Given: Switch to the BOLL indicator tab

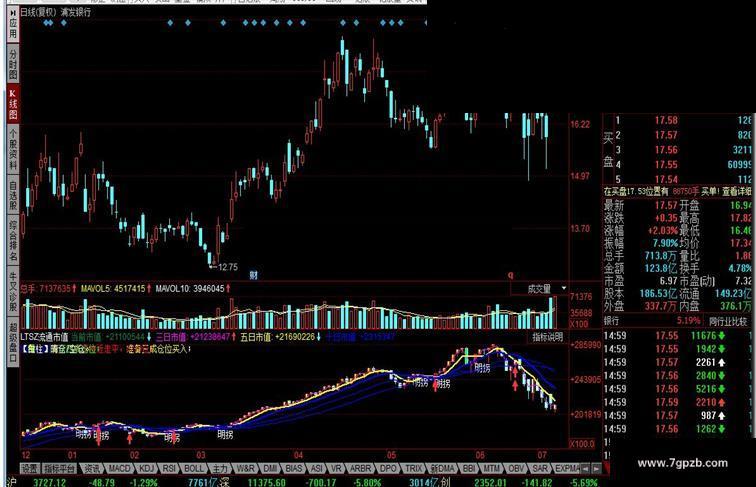Looking at the screenshot, I should (194, 468).
